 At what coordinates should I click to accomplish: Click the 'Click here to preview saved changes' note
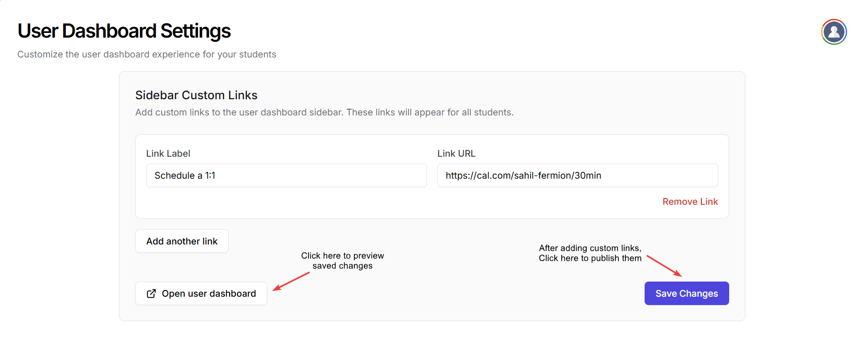[342, 261]
